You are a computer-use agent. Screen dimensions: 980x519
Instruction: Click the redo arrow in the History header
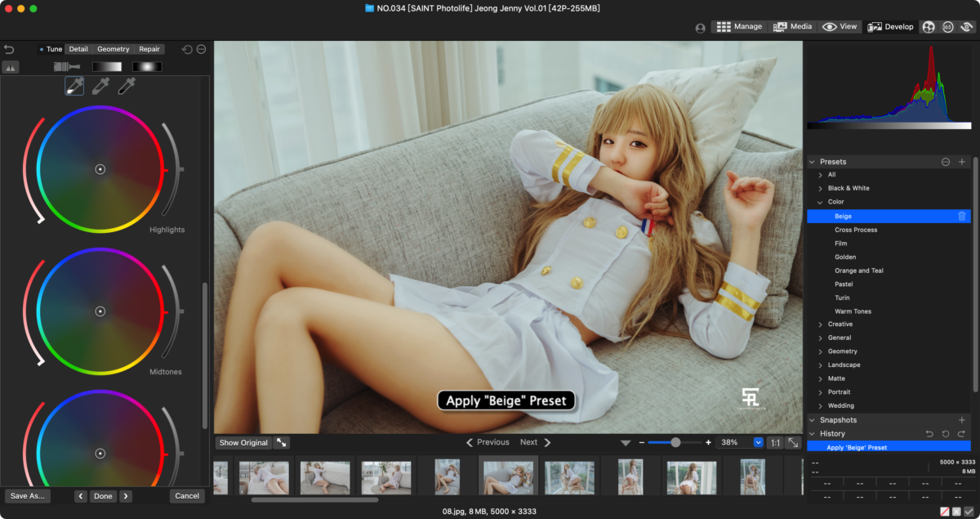tap(961, 434)
